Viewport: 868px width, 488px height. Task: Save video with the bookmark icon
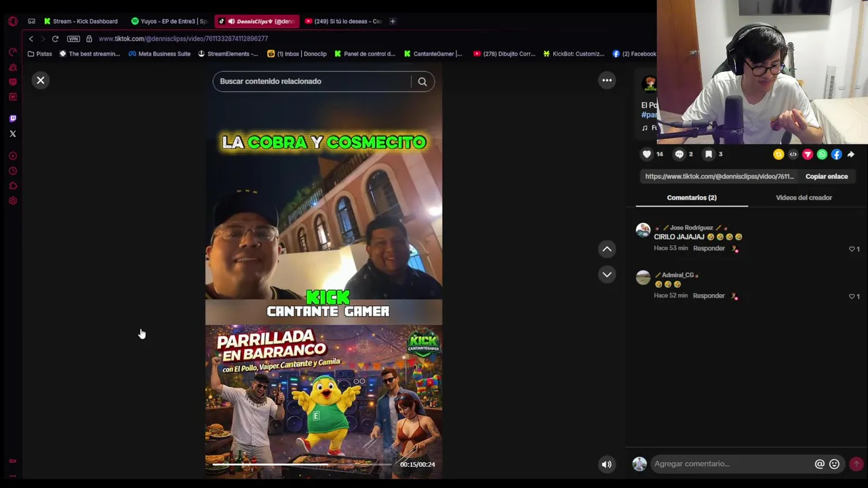coord(709,155)
